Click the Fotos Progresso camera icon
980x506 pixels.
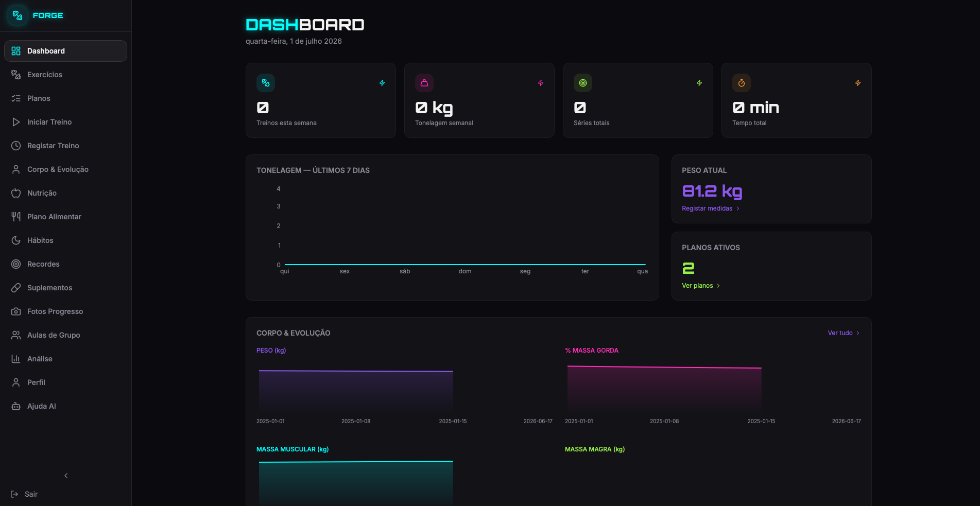coord(16,311)
